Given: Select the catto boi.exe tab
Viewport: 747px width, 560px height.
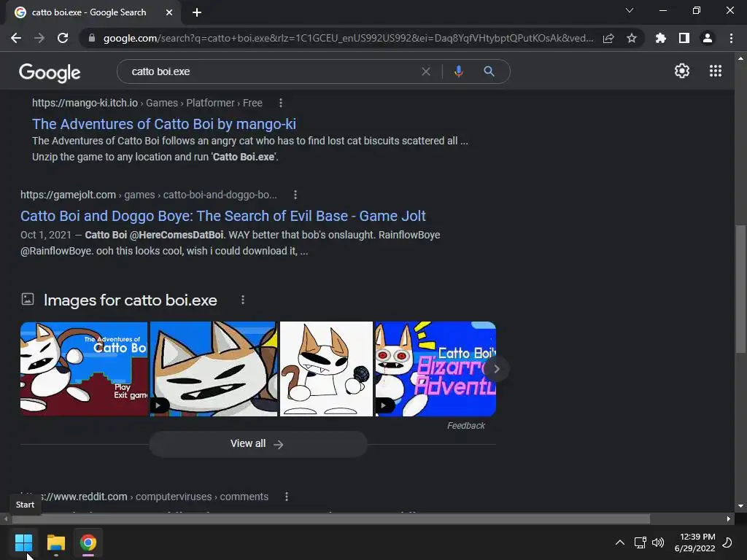Looking at the screenshot, I should [x=88, y=12].
